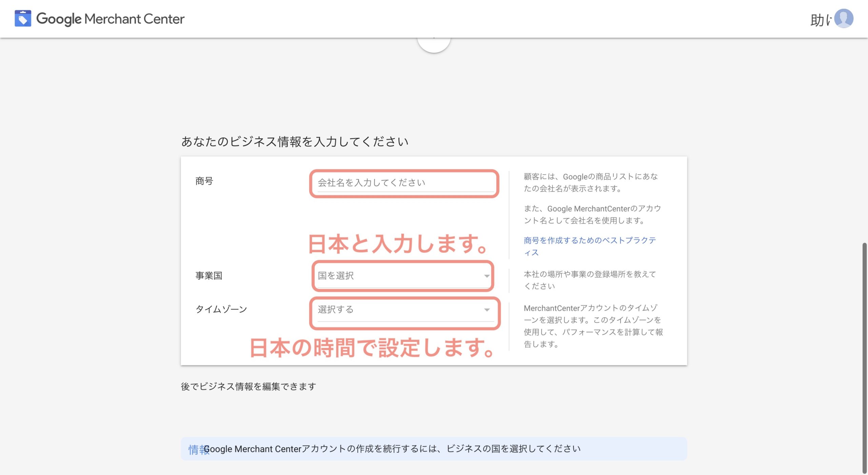The image size is (868, 475).
Task: Click the あなたのビジネス情報を入力してください heading
Action: pos(295,141)
